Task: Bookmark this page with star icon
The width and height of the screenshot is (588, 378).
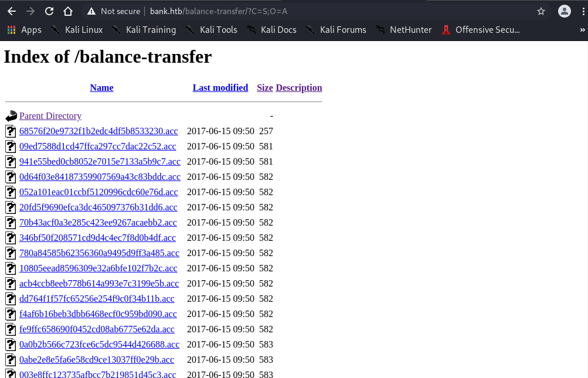Action: (541, 11)
